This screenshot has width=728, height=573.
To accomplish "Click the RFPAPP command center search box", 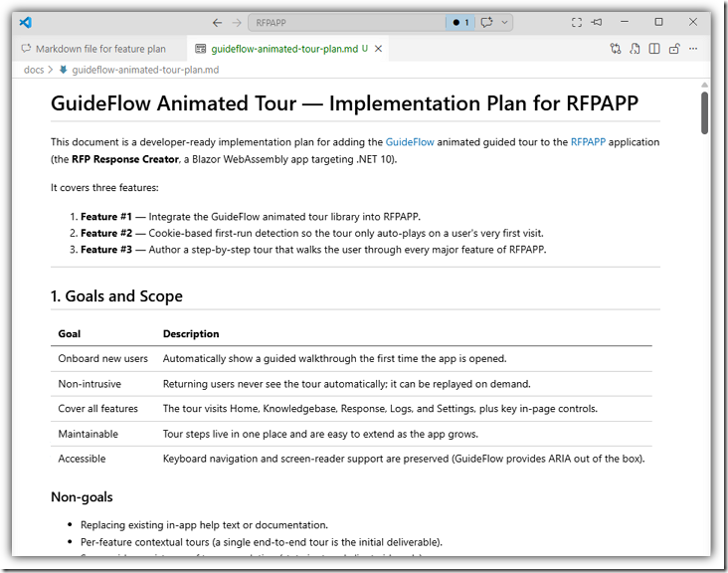I will [x=346, y=22].
